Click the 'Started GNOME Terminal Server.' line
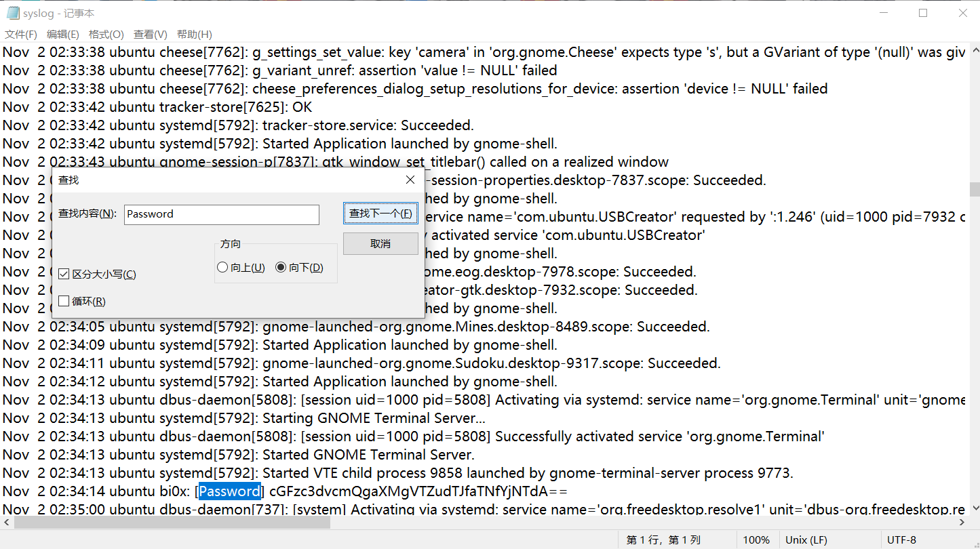980x549 pixels. (239, 455)
